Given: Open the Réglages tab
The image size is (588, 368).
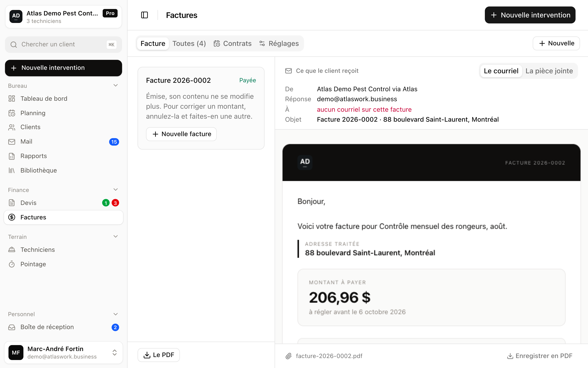Looking at the screenshot, I should [279, 44].
